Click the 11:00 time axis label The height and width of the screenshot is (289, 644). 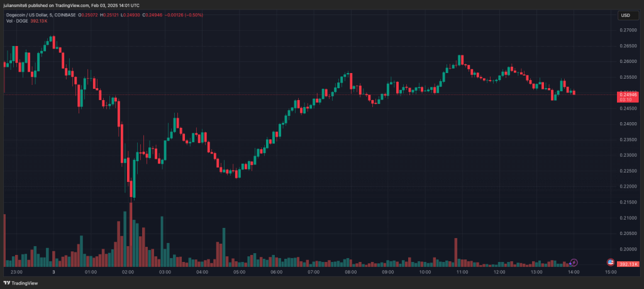(x=462, y=272)
